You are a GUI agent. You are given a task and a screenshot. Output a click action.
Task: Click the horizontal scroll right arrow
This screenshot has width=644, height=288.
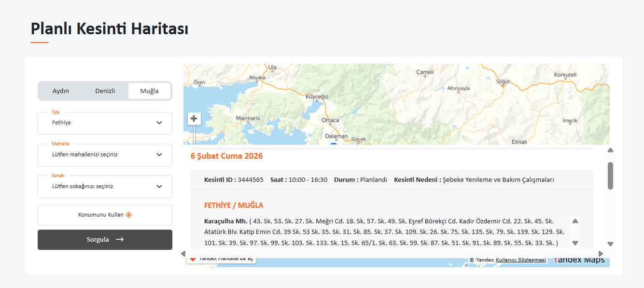coord(601,254)
